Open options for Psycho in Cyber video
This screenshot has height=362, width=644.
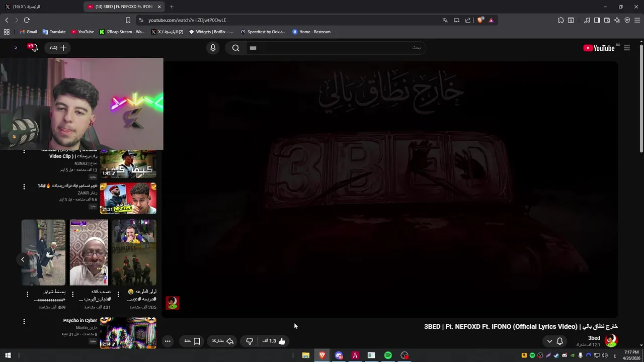(24, 321)
